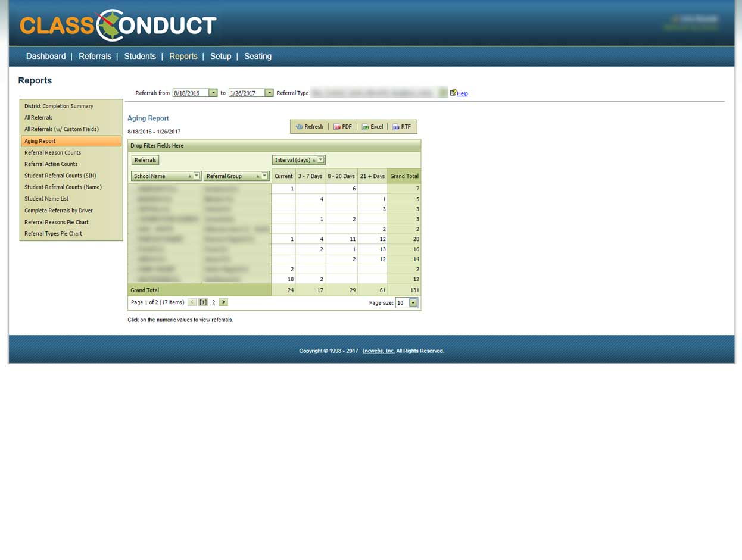
Task: Select Referral Reasons Pie Chart
Action: [x=71, y=222]
